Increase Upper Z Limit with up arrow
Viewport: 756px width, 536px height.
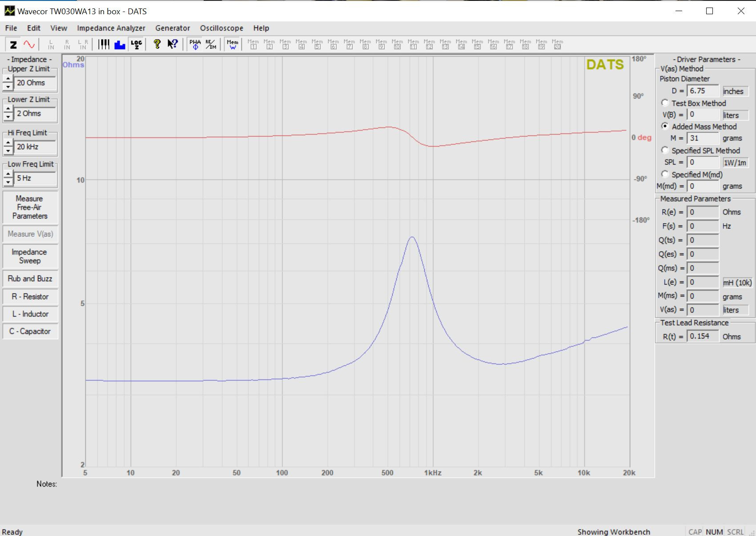click(x=8, y=79)
